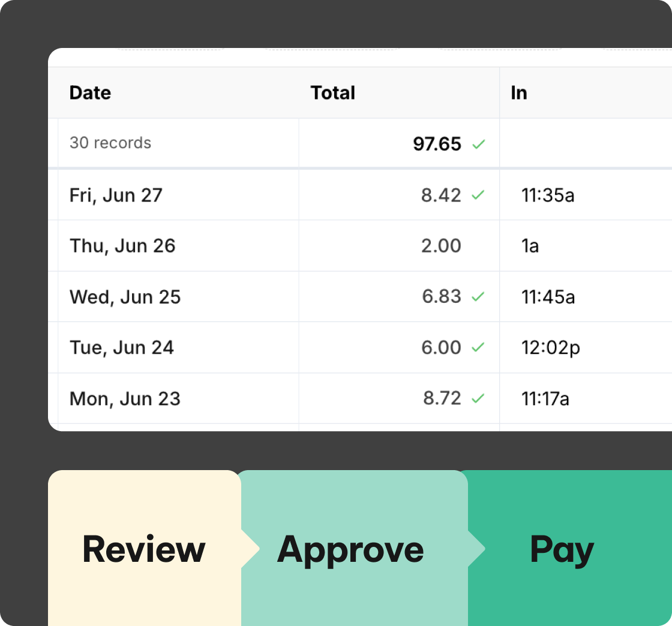The image size is (672, 626).
Task: Click the green checkmark beside total 97.65
Action: [478, 144]
